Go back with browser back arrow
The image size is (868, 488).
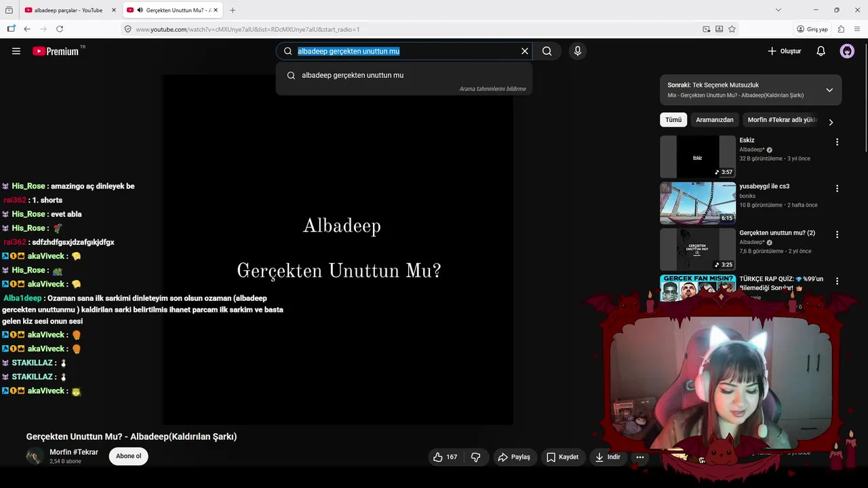tap(27, 29)
